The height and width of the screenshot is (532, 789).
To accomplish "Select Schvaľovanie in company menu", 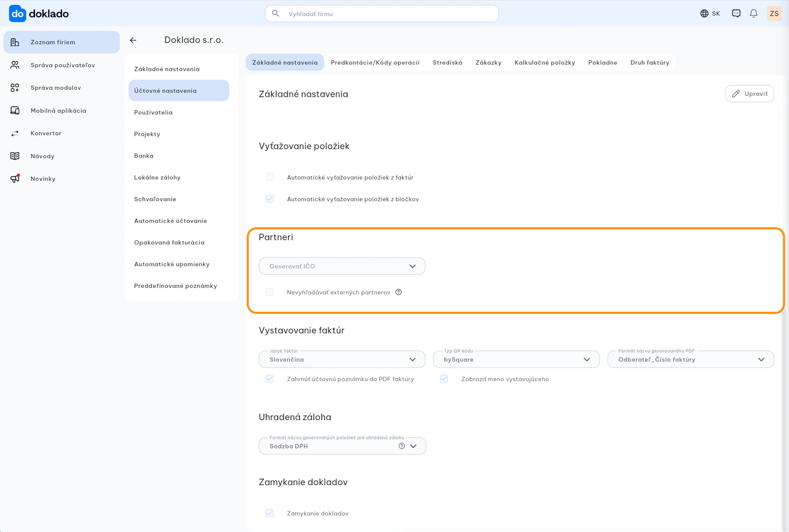I will [x=179, y=199].
